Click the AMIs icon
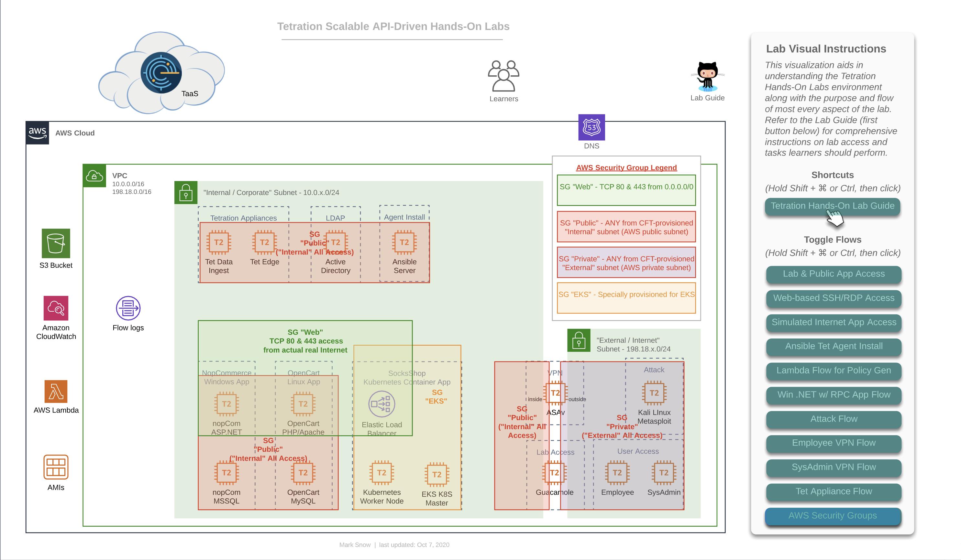Image resolution: width=961 pixels, height=560 pixels. coord(56,467)
